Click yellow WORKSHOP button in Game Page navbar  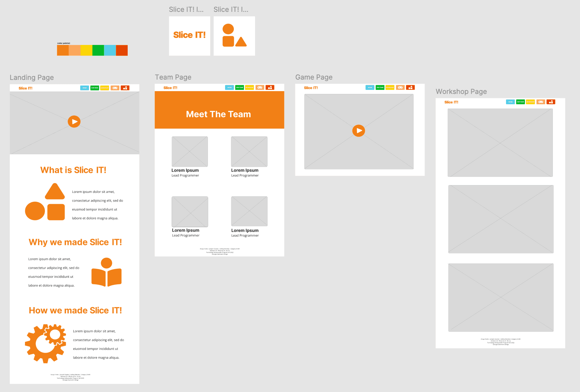[390, 88]
